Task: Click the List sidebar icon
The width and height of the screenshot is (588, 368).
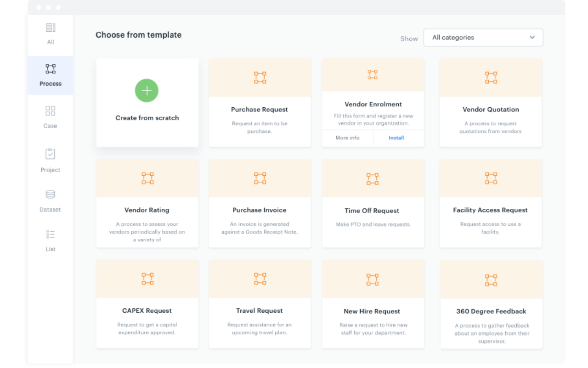Action: tap(50, 234)
